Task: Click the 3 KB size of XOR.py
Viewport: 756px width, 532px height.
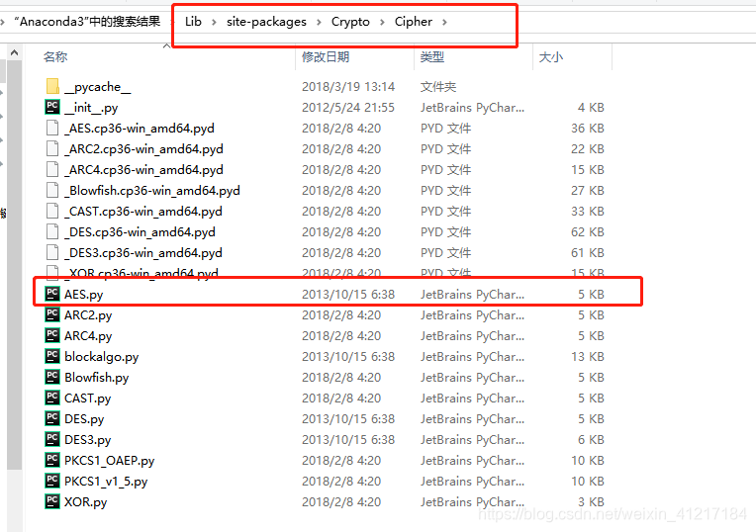Action: pyautogui.click(x=591, y=502)
